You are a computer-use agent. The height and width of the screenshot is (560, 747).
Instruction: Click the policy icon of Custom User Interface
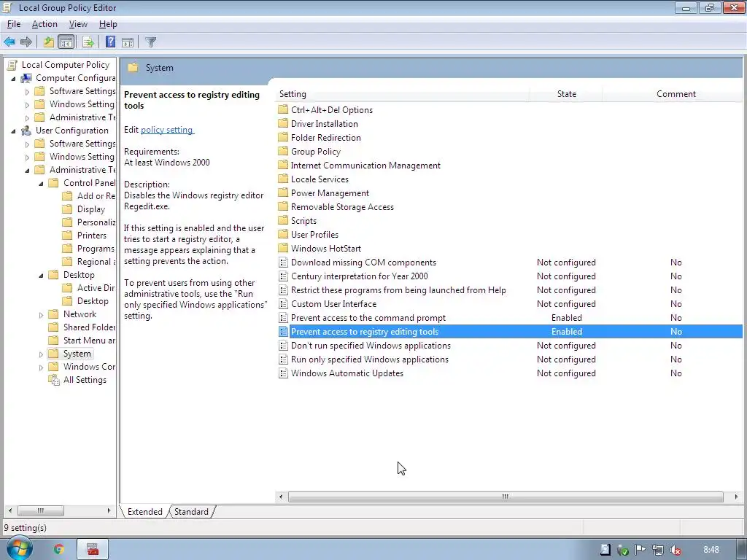pyautogui.click(x=283, y=304)
